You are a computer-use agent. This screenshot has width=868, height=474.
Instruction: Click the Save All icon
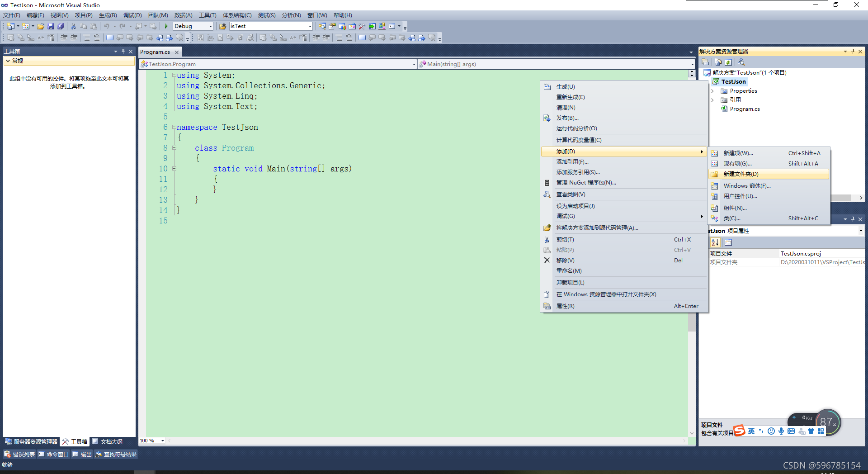coord(61,26)
